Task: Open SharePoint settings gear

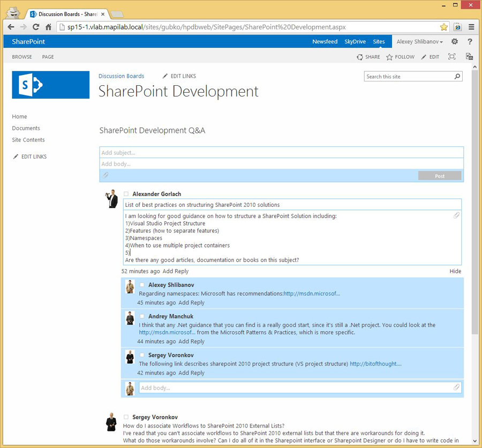Action: [455, 41]
